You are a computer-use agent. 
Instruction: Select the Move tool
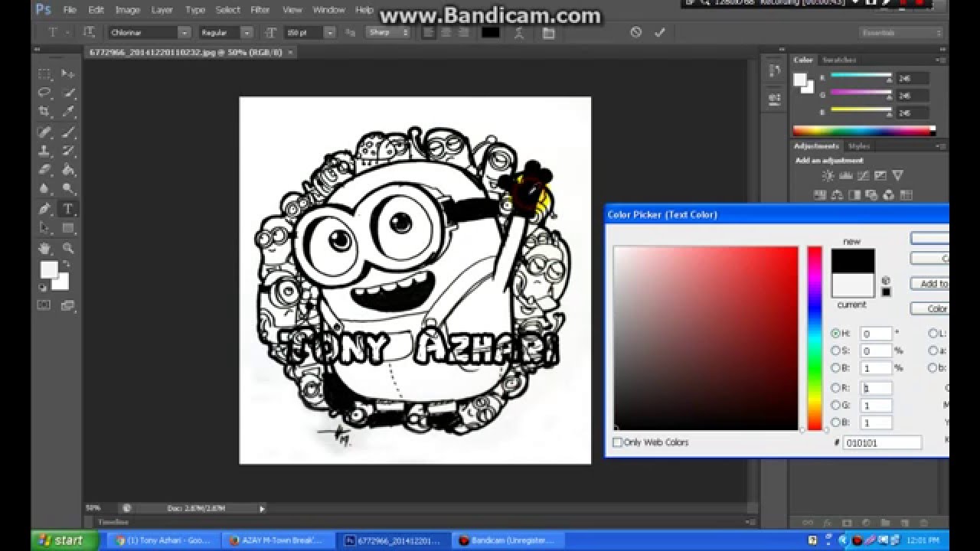pyautogui.click(x=68, y=74)
